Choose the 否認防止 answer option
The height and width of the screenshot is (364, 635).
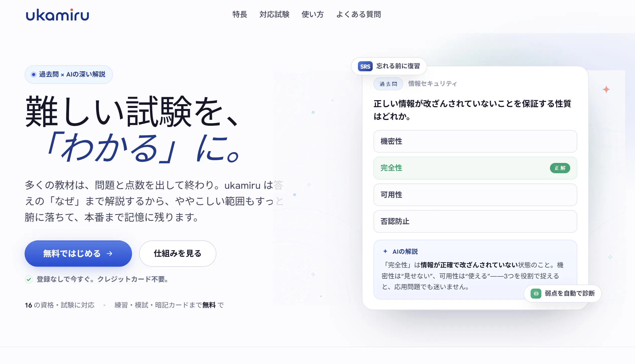tap(475, 221)
